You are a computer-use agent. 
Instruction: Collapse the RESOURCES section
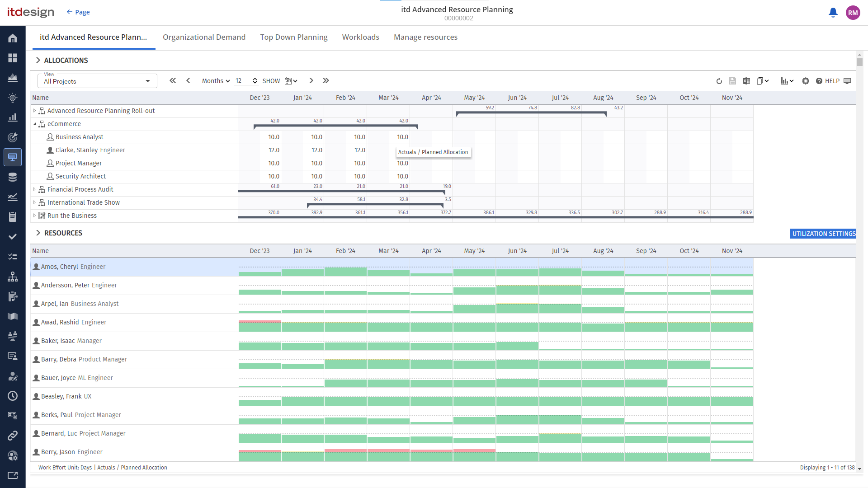pos(38,233)
